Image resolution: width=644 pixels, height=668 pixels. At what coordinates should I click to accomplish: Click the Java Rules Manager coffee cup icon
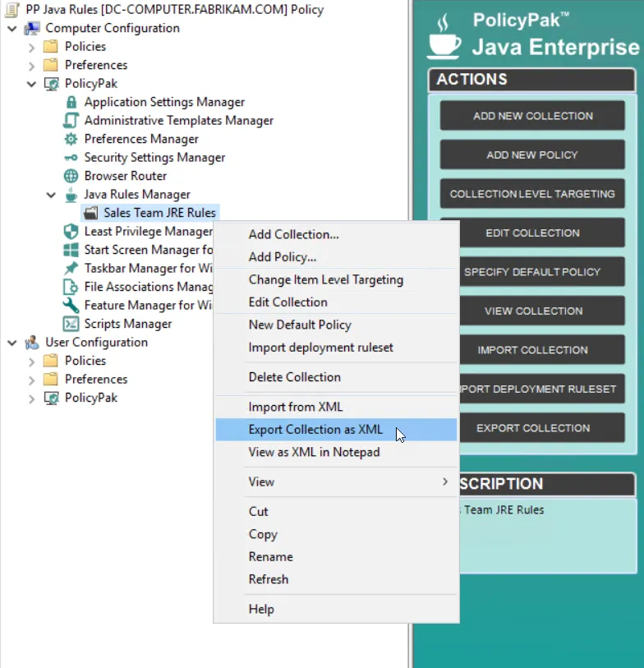(71, 194)
